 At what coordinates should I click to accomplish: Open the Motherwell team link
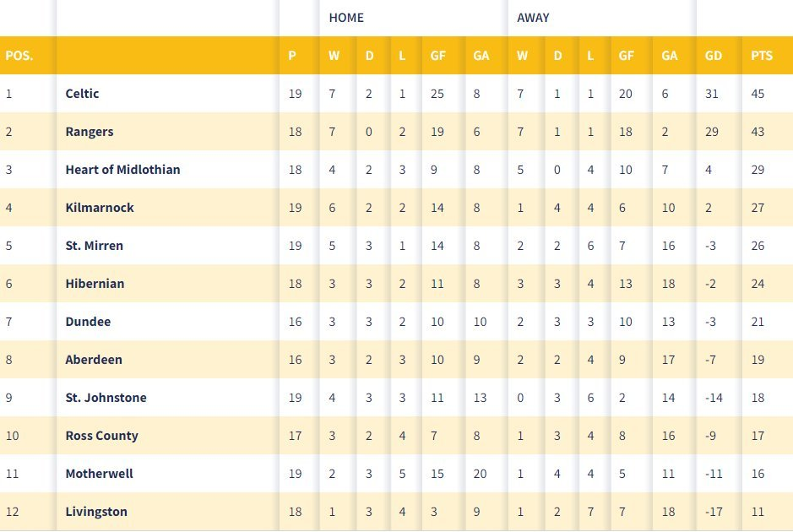(x=99, y=474)
